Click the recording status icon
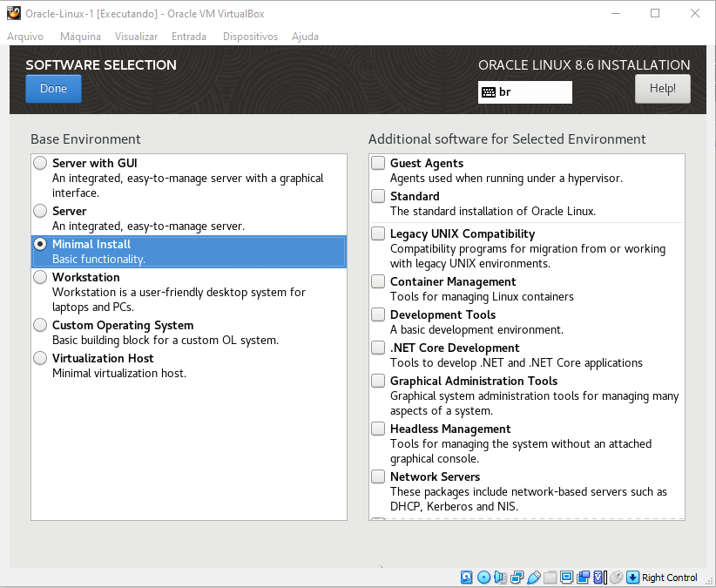 [x=583, y=578]
